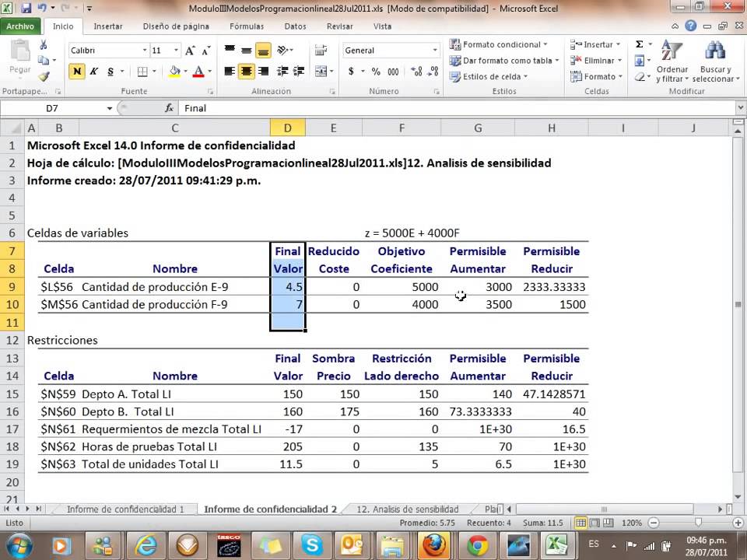This screenshot has height=560, width=747.
Task: Toggle bold N formatting
Action: click(77, 72)
